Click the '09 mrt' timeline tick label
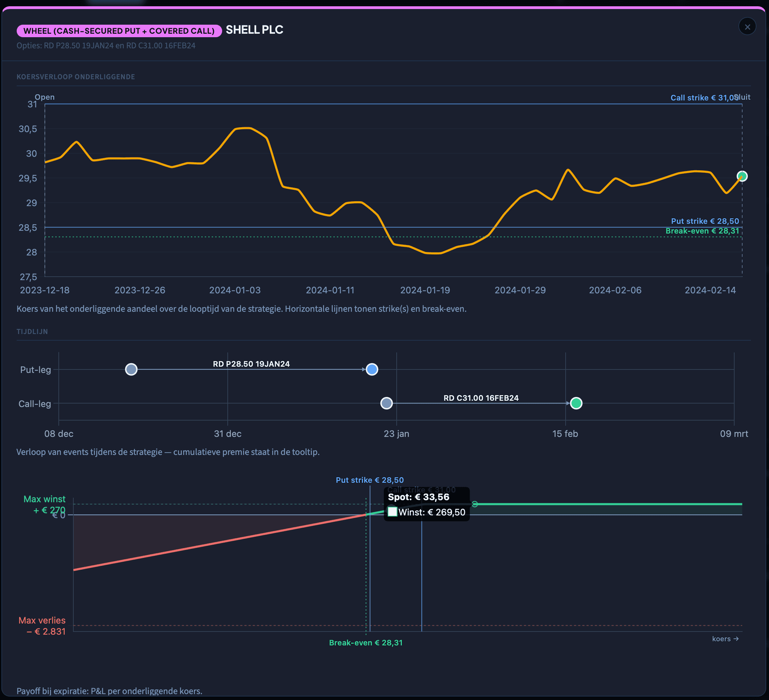This screenshot has width=769, height=700. [x=734, y=433]
